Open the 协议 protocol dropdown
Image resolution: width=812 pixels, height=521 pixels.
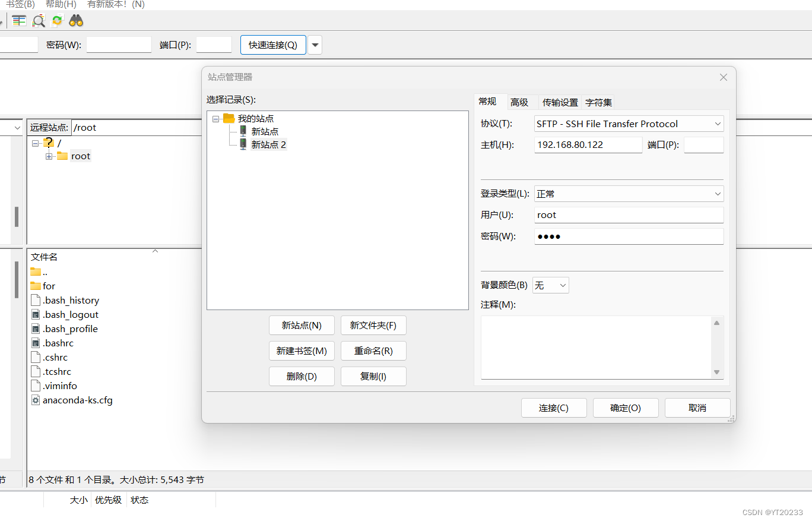click(x=629, y=124)
